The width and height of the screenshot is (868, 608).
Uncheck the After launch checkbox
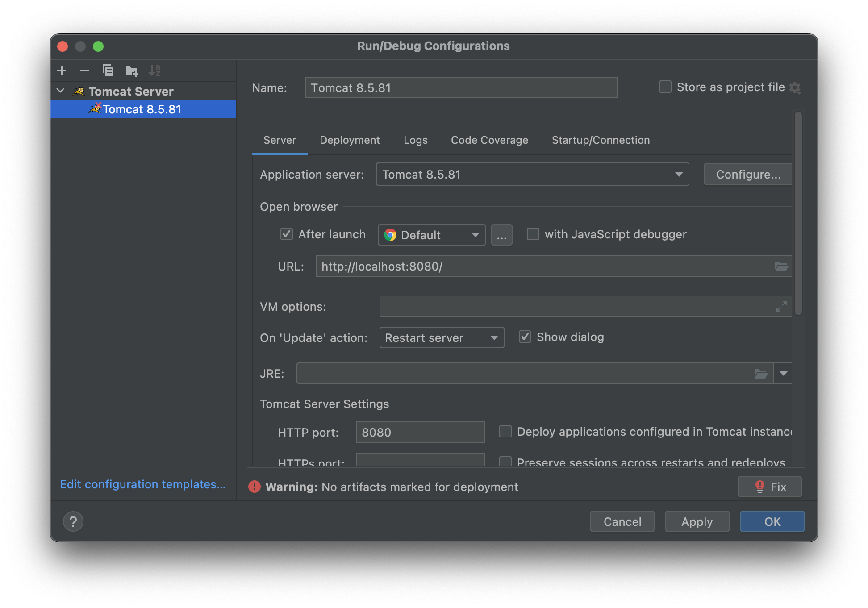[287, 234]
